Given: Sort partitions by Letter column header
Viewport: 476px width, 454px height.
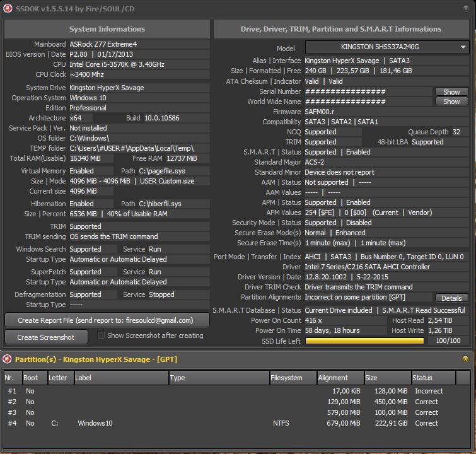Looking at the screenshot, I should (61, 378).
